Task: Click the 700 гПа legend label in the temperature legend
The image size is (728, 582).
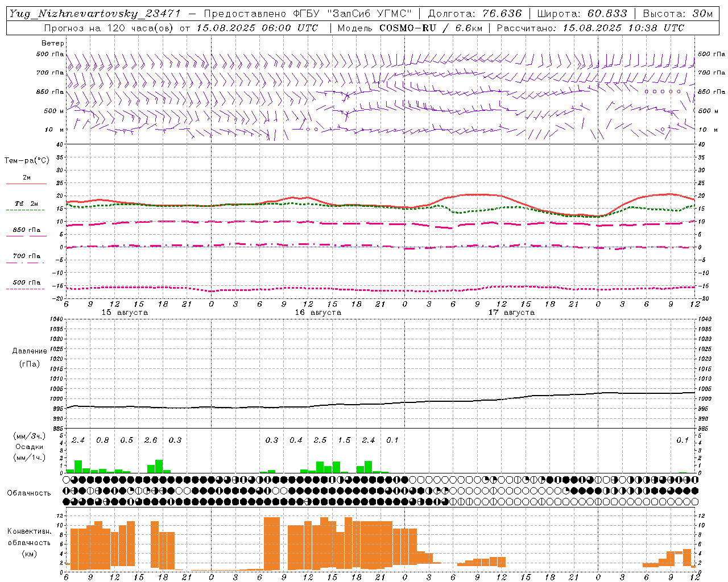Action: tap(27, 256)
